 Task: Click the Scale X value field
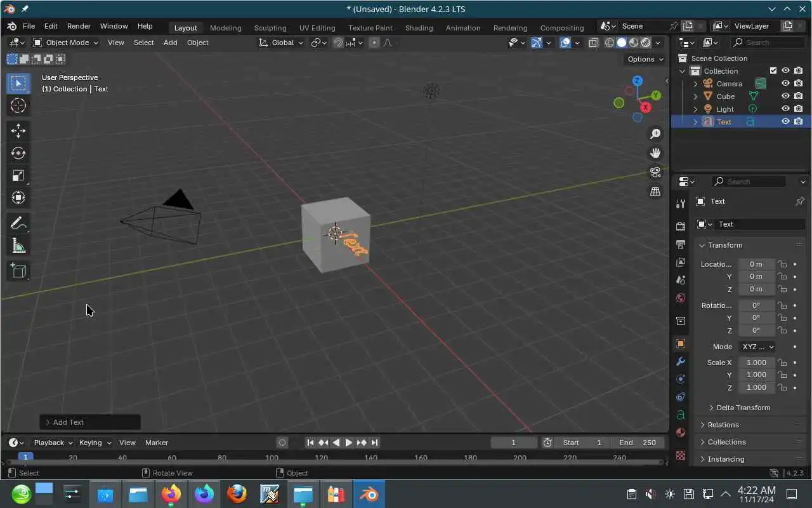point(756,363)
